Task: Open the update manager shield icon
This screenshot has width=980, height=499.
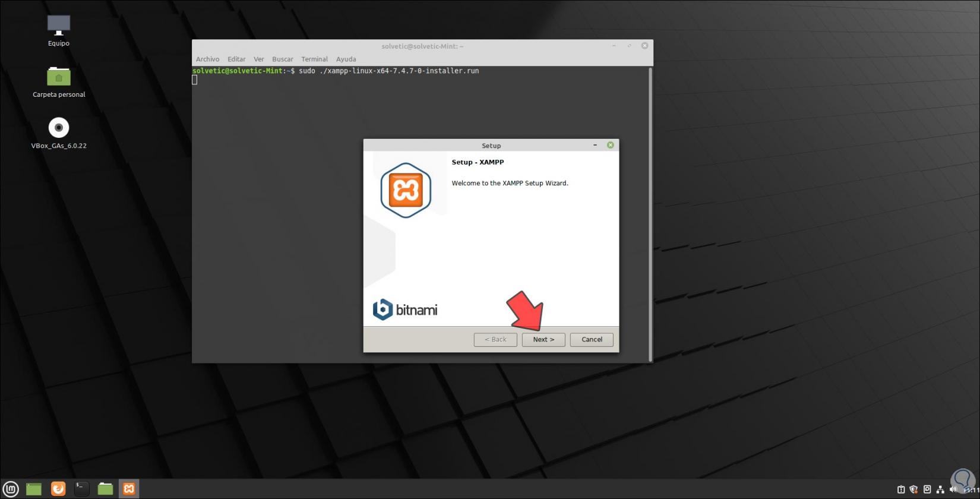Action: 914,489
